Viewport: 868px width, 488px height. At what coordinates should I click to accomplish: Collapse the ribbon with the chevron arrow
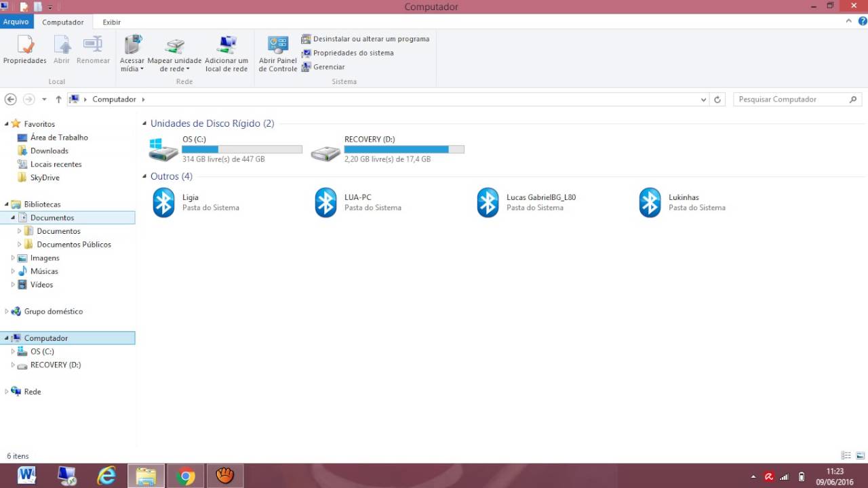coord(848,20)
